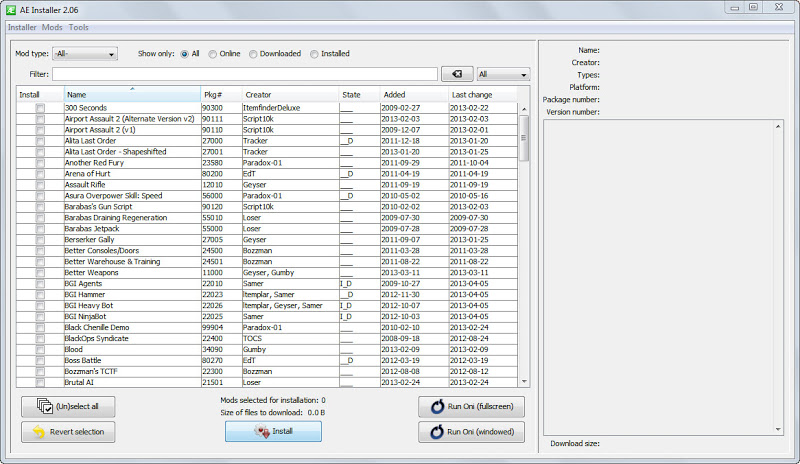This screenshot has height=464, width=800.
Task: Click mod list scrollbar down arrow
Action: 524,382
